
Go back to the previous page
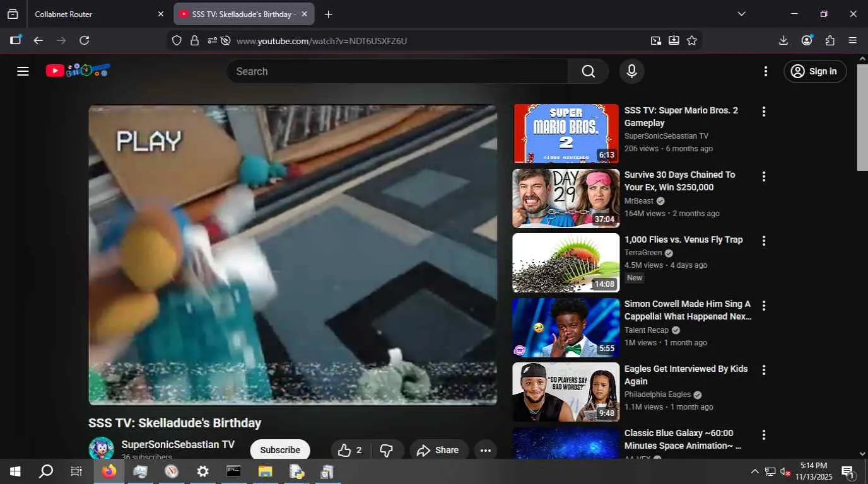(x=38, y=40)
